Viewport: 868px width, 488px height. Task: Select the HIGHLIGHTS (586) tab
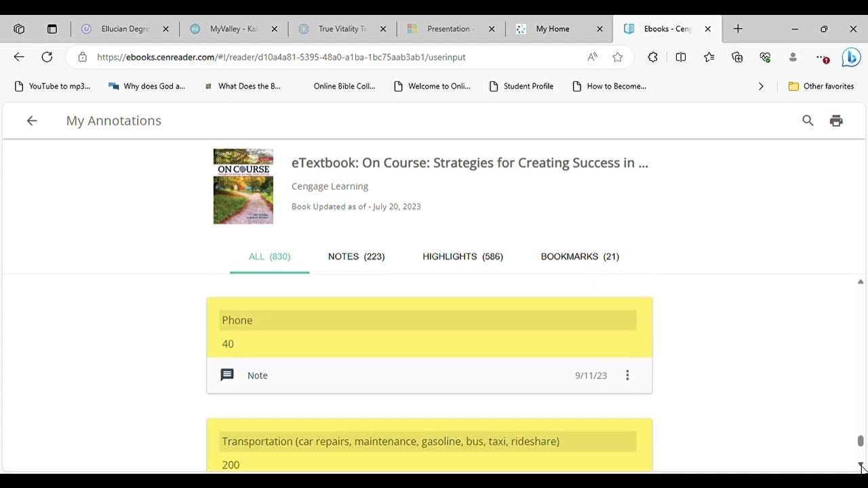tap(462, 256)
